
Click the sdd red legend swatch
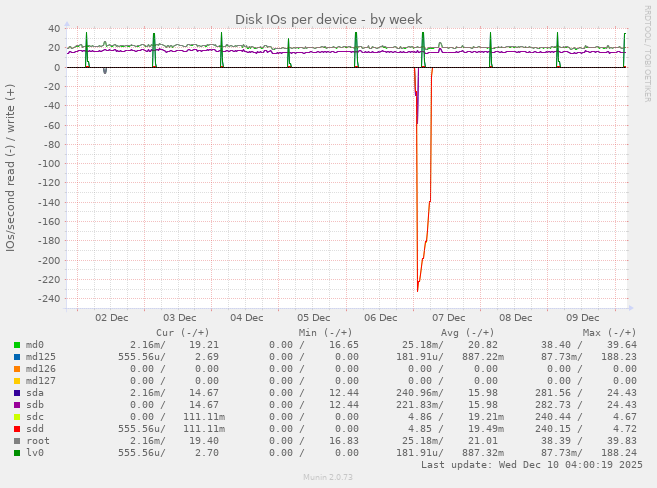click(x=17, y=429)
